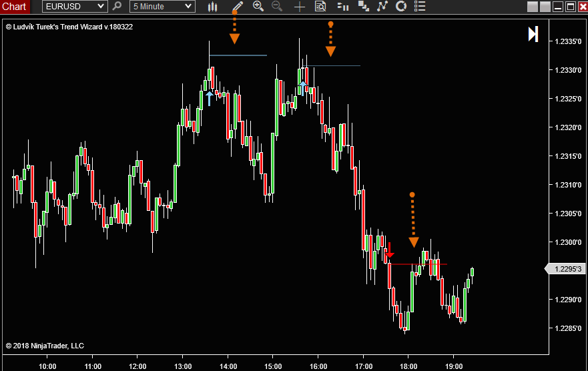Click the 15:00 time axis label
Screen dimensions: 588x371
pos(273,366)
